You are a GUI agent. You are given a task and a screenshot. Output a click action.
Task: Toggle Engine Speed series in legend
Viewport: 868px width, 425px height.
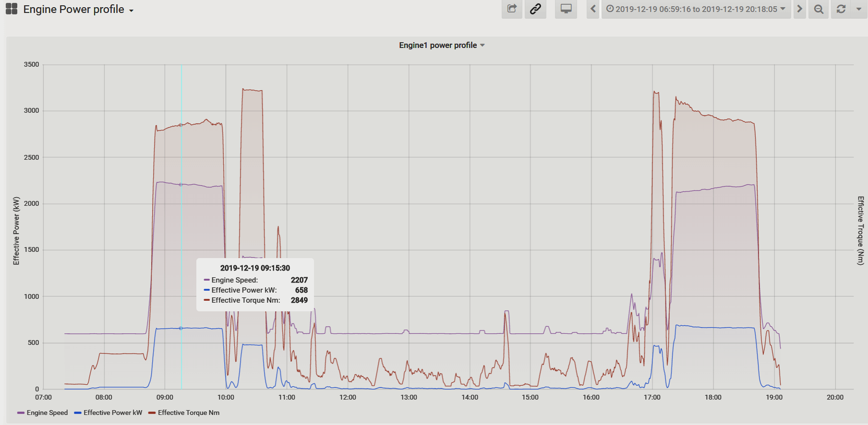point(47,413)
